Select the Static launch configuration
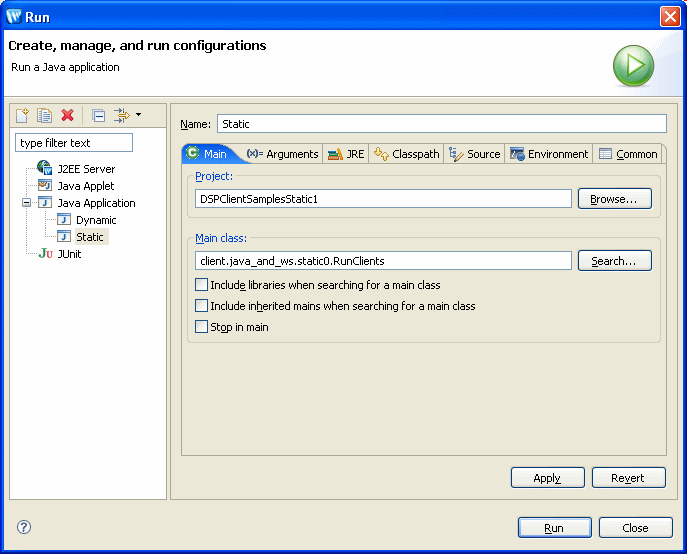The height and width of the screenshot is (554, 687). pos(90,237)
